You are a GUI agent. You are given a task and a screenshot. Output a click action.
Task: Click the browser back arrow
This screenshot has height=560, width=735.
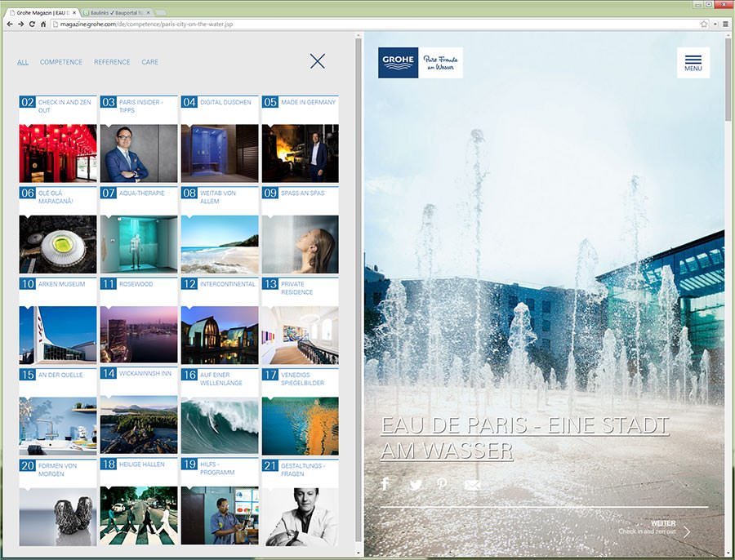coord(10,24)
